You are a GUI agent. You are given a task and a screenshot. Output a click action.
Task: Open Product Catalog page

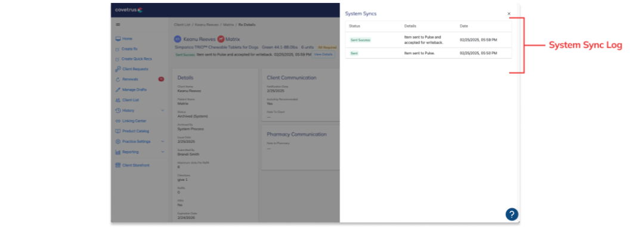[135, 131]
